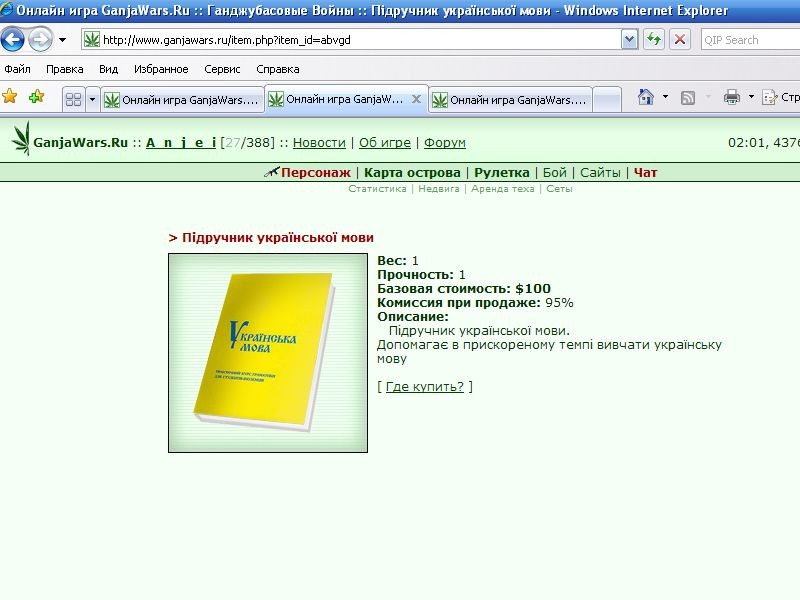
Task: Open the Вид menu
Action: click(108, 69)
